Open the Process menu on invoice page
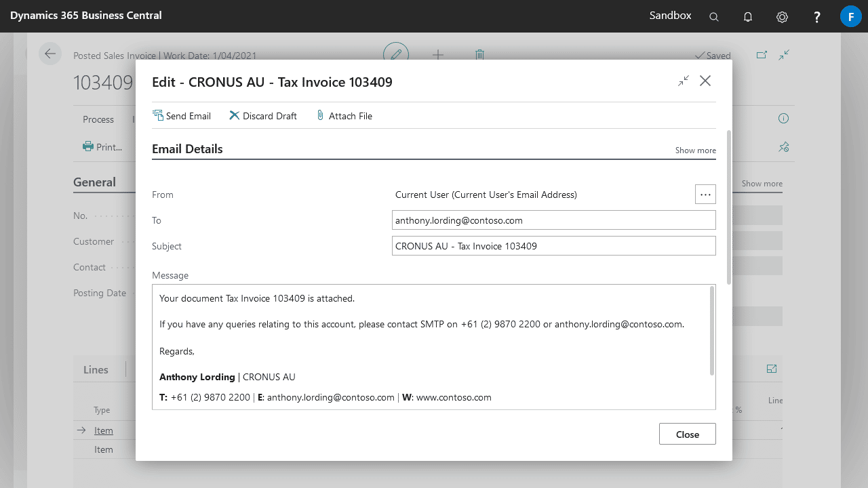The width and height of the screenshot is (868, 488). (98, 119)
